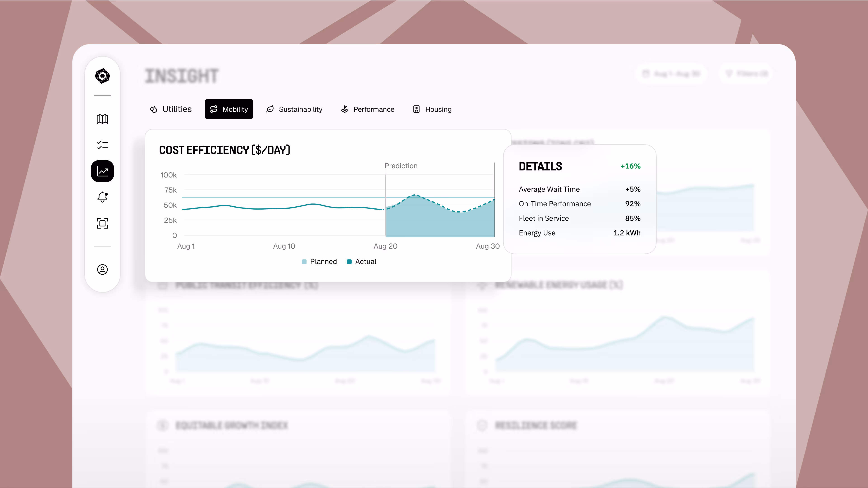Click the teal Actual legend color swatch
The width and height of the screenshot is (868, 488).
[349, 262]
